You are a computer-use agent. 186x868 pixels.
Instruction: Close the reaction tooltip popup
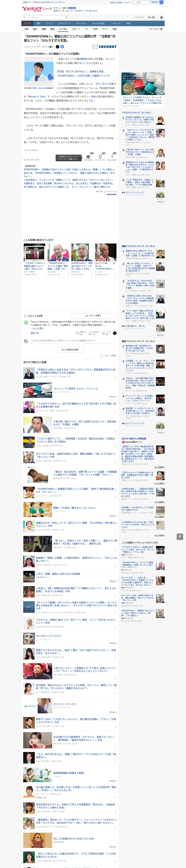(x=80, y=156)
